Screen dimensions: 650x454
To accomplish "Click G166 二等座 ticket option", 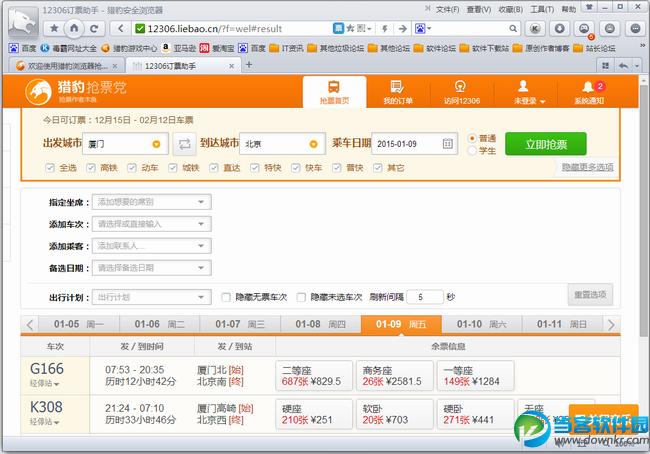I will point(311,374).
